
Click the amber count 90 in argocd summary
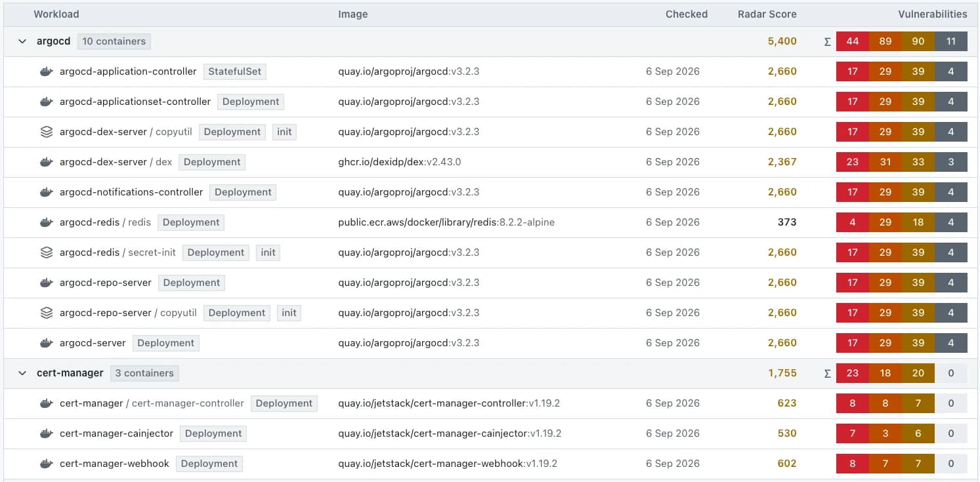point(918,41)
